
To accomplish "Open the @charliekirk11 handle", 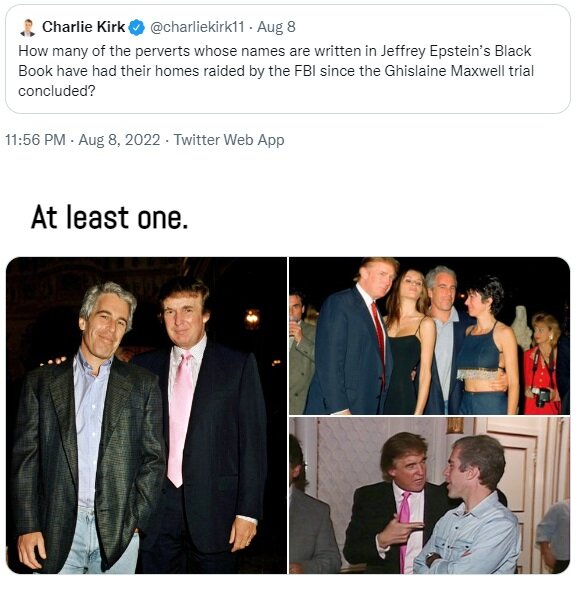I will tap(197, 27).
